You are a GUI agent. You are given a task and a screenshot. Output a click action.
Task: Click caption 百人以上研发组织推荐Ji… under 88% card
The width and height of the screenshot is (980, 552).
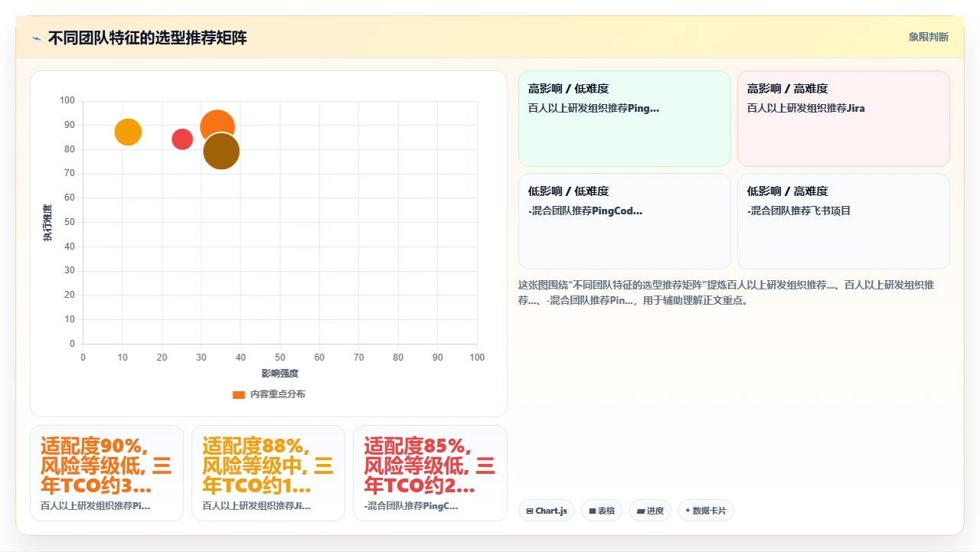[256, 506]
